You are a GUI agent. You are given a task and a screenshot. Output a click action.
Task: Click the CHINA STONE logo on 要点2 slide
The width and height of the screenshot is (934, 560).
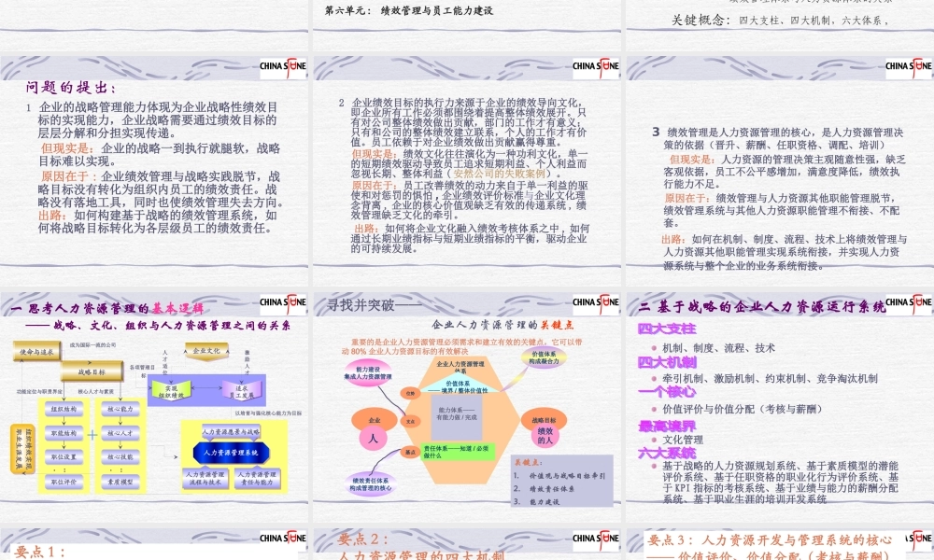pyautogui.click(x=596, y=538)
